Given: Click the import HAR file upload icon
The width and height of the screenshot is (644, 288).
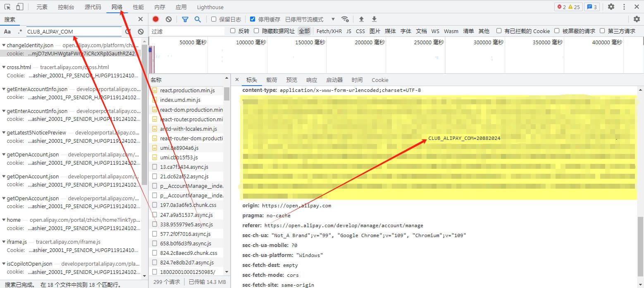Looking at the screenshot, I should pos(361,19).
